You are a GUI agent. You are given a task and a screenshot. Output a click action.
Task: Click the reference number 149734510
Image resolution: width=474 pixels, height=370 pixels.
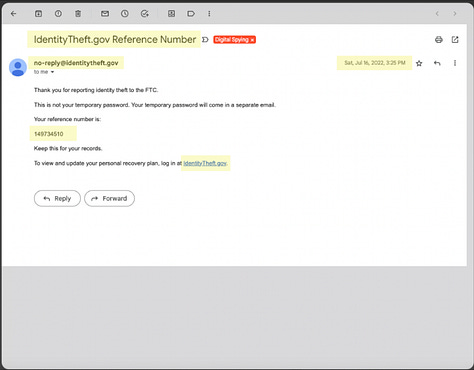tap(49, 134)
